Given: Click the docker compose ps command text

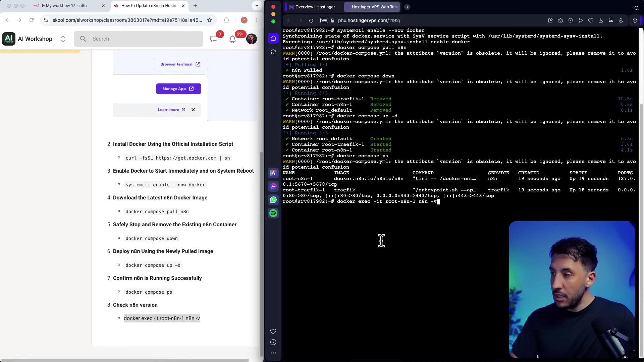Looking at the screenshot, I should coord(149,292).
